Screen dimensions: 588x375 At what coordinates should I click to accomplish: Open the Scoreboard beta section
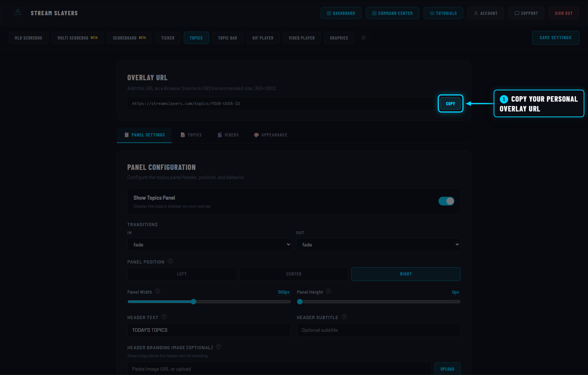click(129, 38)
